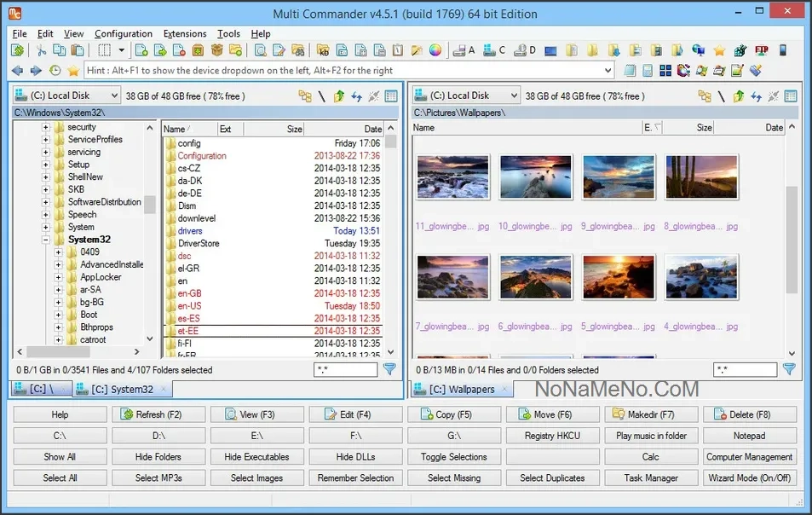812x515 pixels.
Task: Click the Cut scissors icon in toolbar
Action: 40,51
